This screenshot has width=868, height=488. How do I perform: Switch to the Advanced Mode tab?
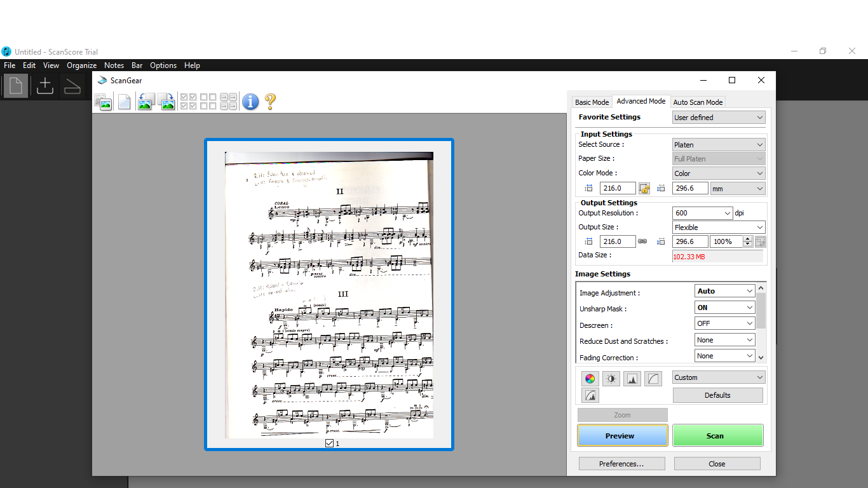641,101
